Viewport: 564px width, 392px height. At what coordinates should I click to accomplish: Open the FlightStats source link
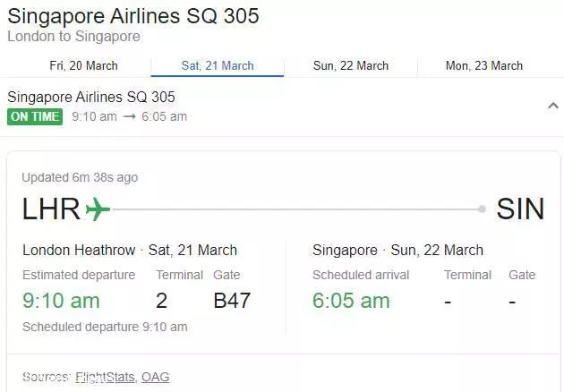point(105,377)
